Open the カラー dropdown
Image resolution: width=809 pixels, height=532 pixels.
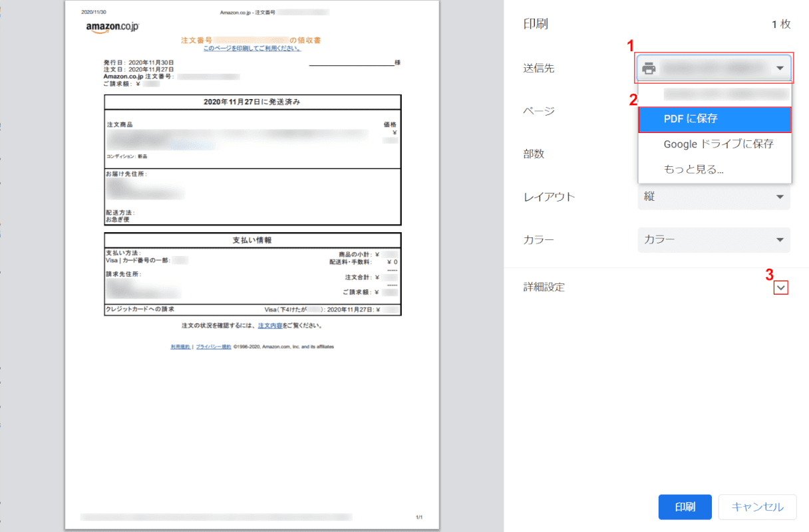pyautogui.click(x=714, y=240)
